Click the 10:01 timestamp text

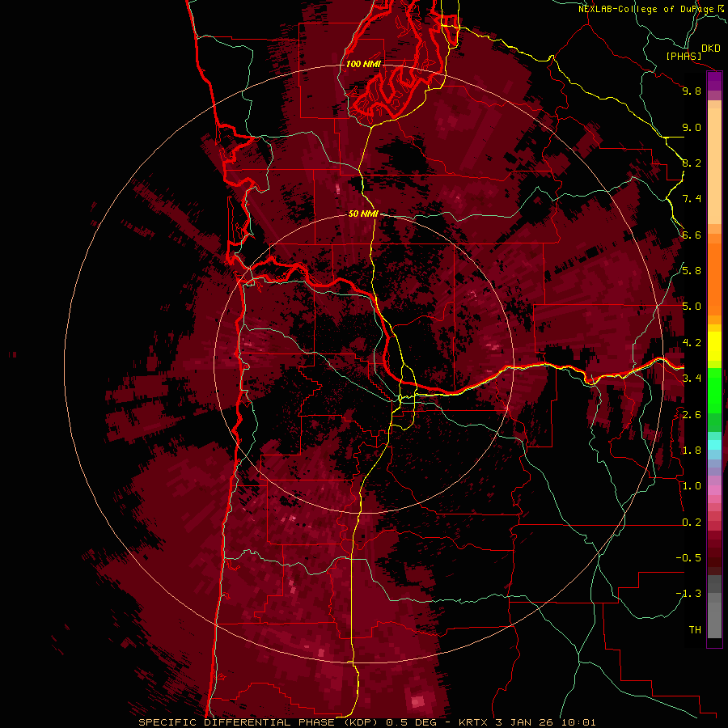578,722
